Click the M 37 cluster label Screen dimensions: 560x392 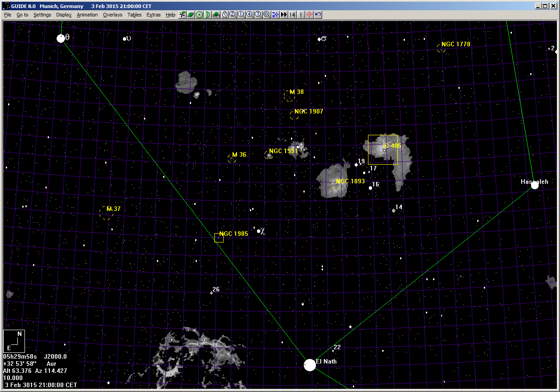tap(114, 209)
